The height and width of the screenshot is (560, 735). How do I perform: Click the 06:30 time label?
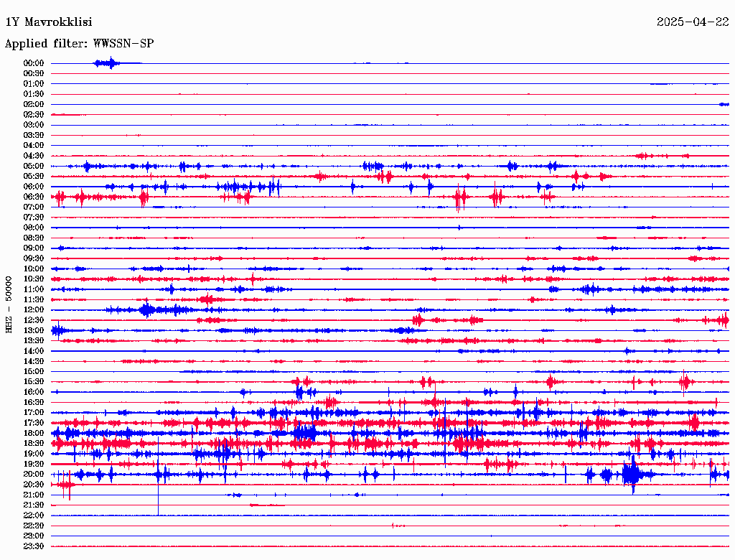click(34, 197)
